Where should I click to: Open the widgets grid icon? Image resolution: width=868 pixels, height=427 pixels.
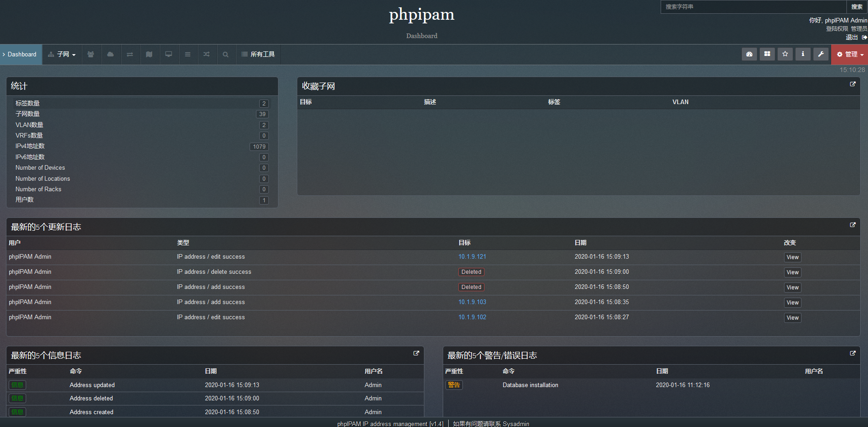(x=767, y=54)
